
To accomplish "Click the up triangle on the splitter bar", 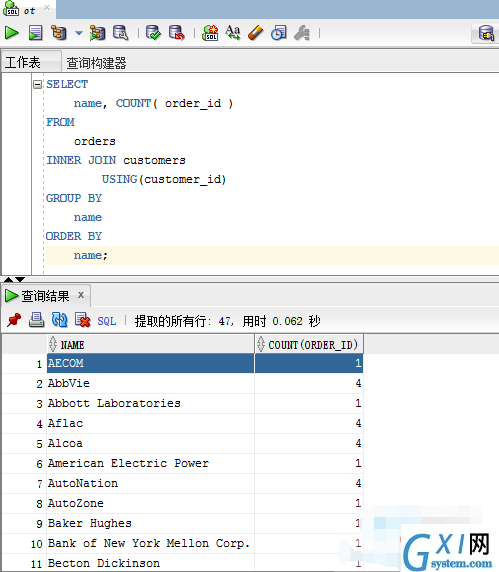I will 8,279.
